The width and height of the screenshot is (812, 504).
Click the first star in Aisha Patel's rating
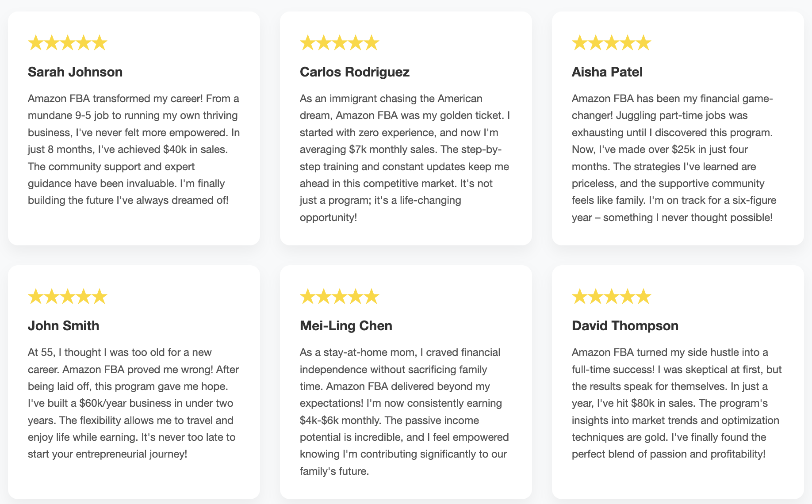point(580,43)
